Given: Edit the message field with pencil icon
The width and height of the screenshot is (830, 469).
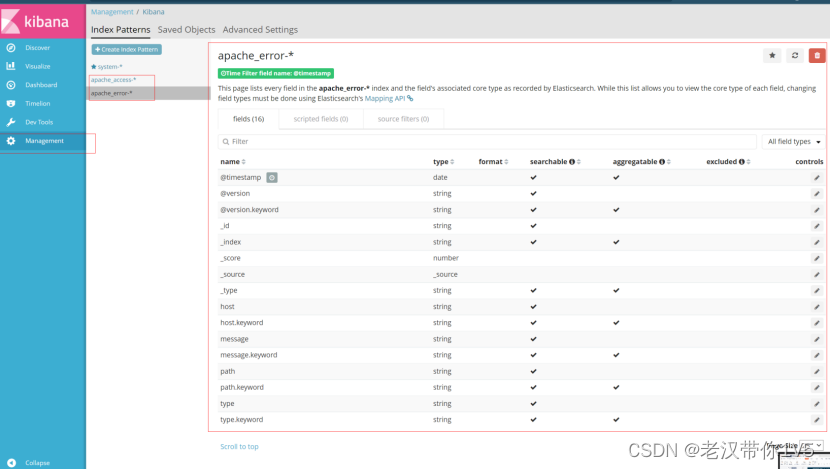Looking at the screenshot, I should coord(817,339).
